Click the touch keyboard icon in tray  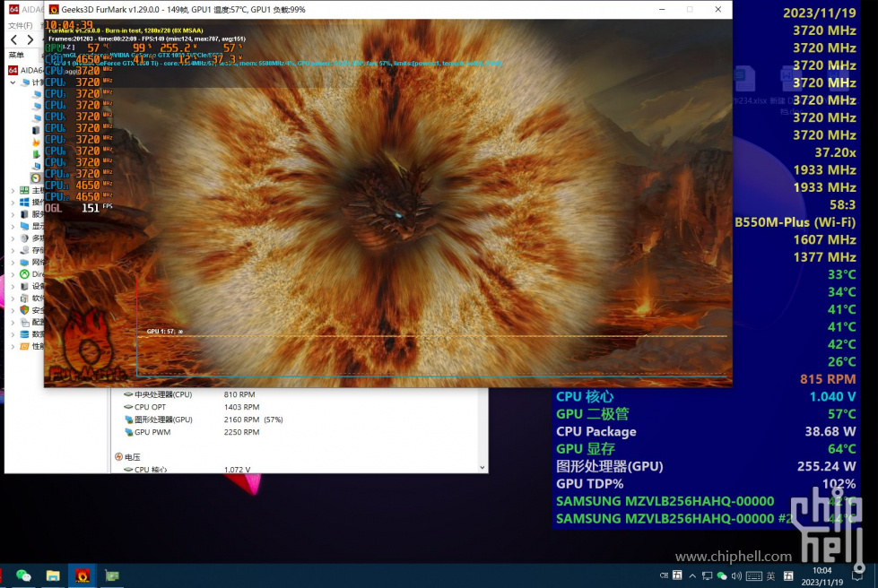(x=753, y=575)
